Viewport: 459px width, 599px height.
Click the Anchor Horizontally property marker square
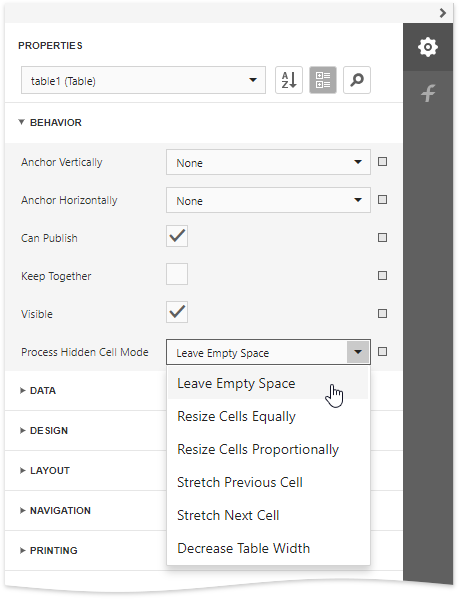tap(382, 199)
